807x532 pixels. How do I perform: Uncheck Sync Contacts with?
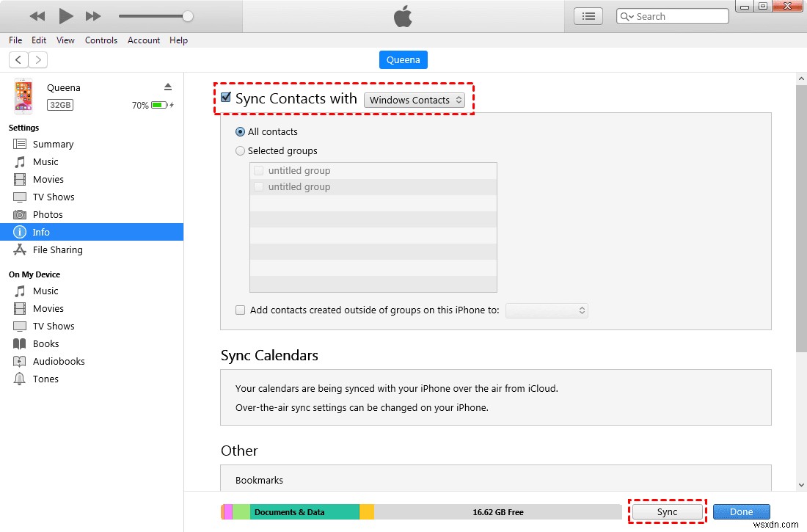pyautogui.click(x=225, y=97)
